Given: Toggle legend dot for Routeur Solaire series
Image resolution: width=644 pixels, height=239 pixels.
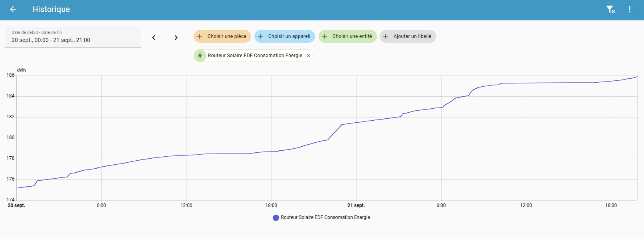Looking at the screenshot, I should click(x=275, y=217).
